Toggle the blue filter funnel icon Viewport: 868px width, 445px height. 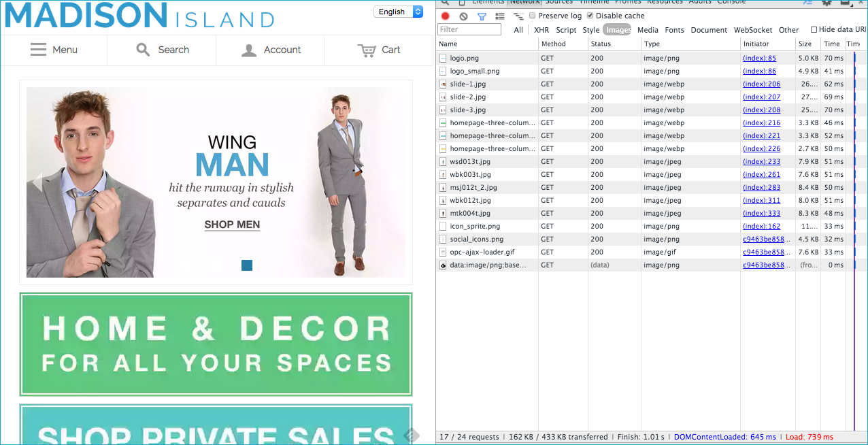482,16
